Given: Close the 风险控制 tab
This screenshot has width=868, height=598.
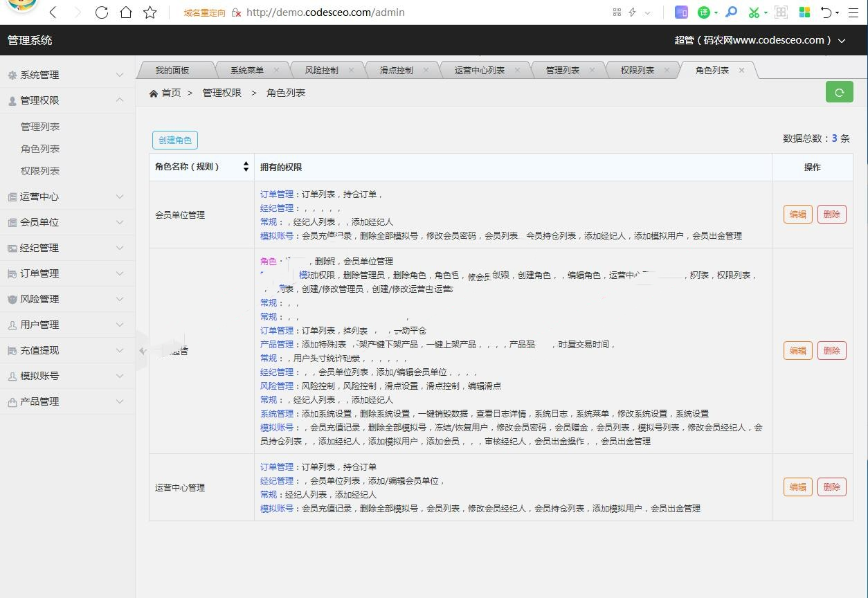Looking at the screenshot, I should click(351, 70).
